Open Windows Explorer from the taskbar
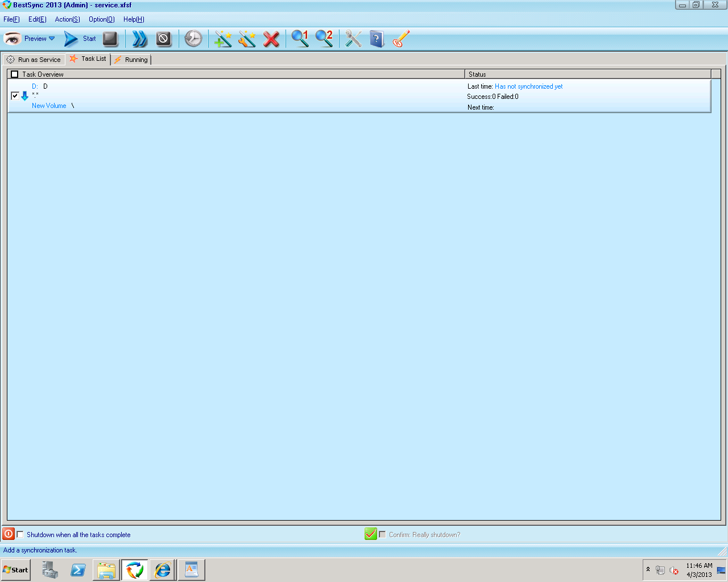728x582 pixels. 106,570
